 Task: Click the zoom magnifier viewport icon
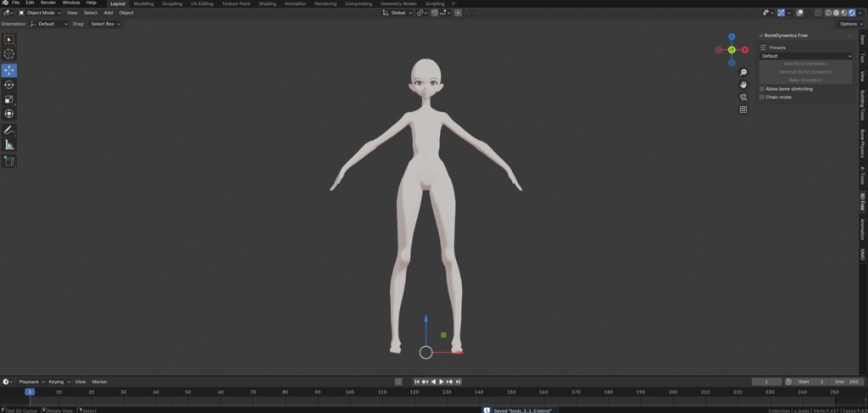tap(743, 73)
